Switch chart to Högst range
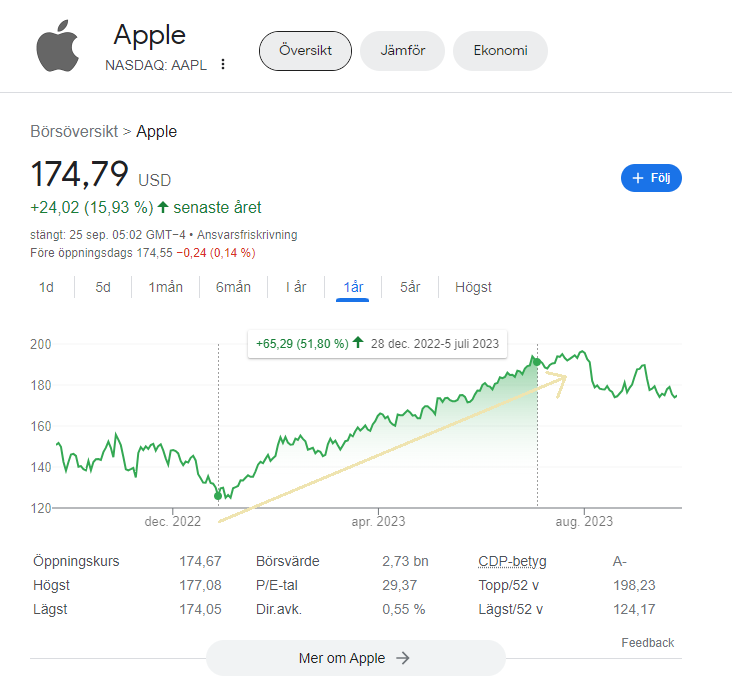This screenshot has width=732, height=679. coord(473,287)
